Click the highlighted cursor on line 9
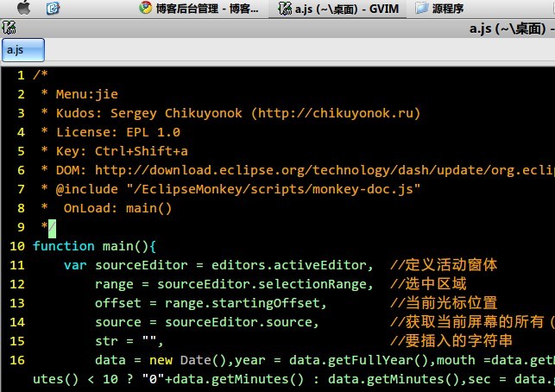This screenshot has width=555, height=392. 52,229
